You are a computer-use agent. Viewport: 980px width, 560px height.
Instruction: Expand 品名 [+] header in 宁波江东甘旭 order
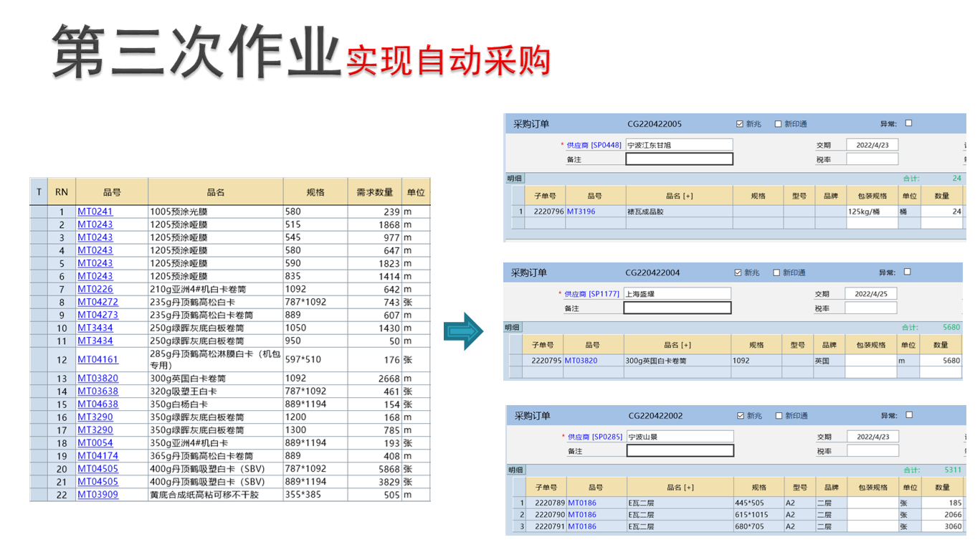tap(679, 196)
